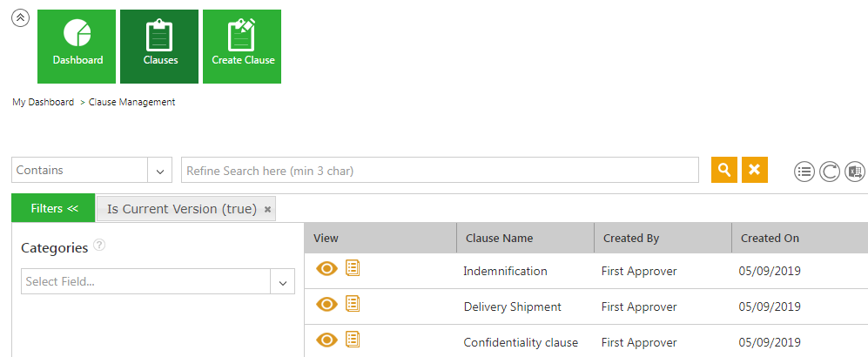This screenshot has height=357, width=868.
Task: Open the Create Clause tile
Action: [242, 47]
